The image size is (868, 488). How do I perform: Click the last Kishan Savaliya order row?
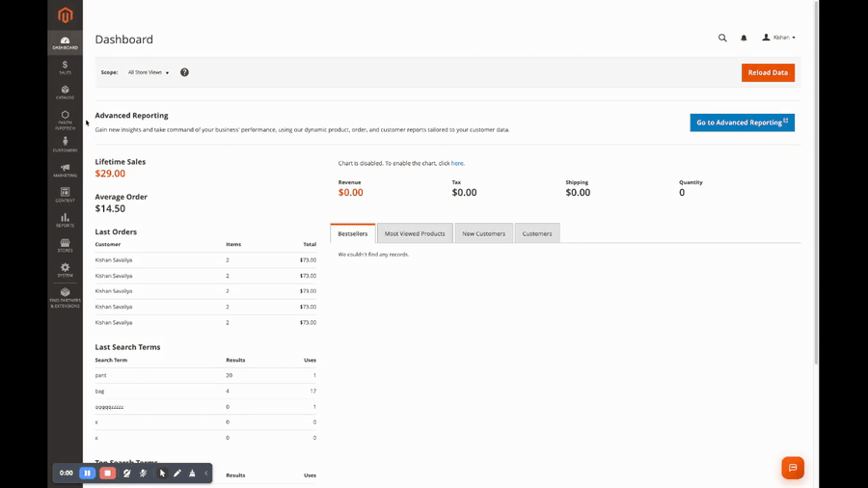click(205, 322)
